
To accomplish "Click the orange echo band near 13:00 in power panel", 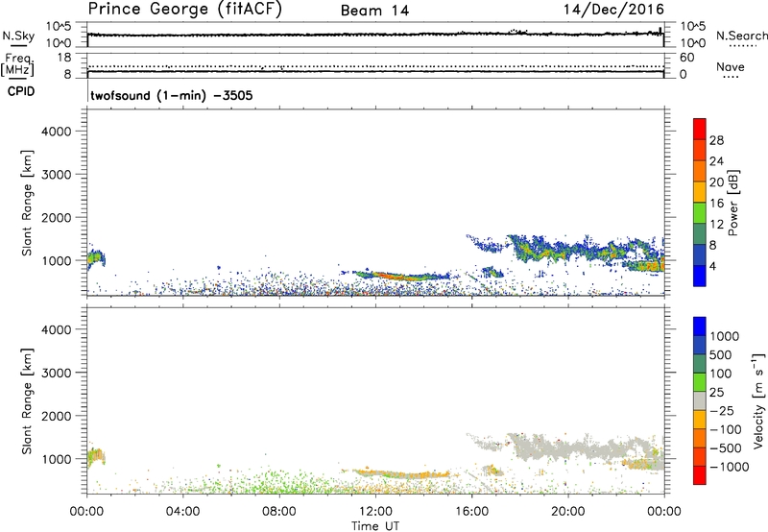I will [401, 277].
